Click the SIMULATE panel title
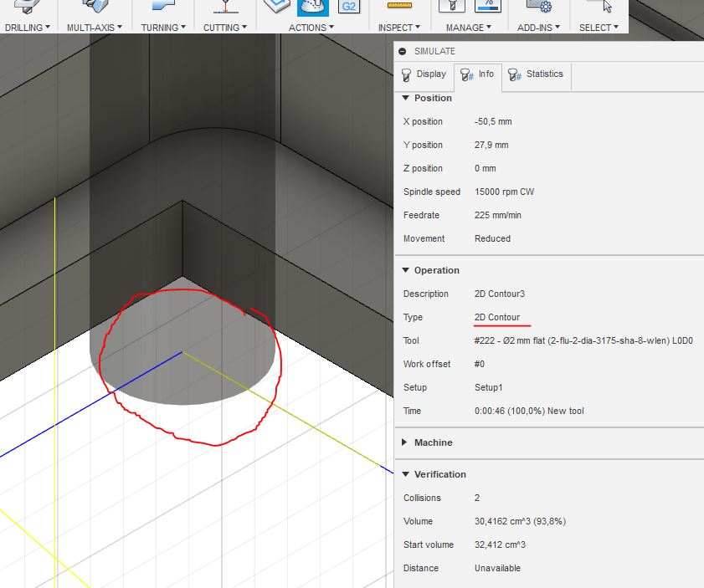704x588 pixels. [434, 51]
